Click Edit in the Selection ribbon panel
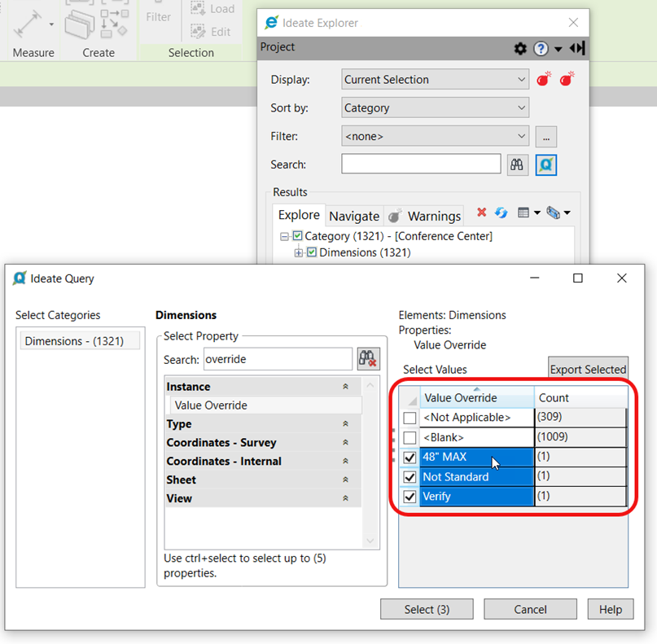Viewport: 657px width, 644px height. click(x=211, y=32)
